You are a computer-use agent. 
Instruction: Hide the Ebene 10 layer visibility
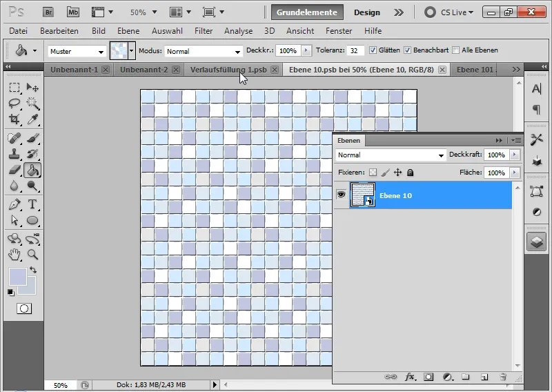pos(341,195)
